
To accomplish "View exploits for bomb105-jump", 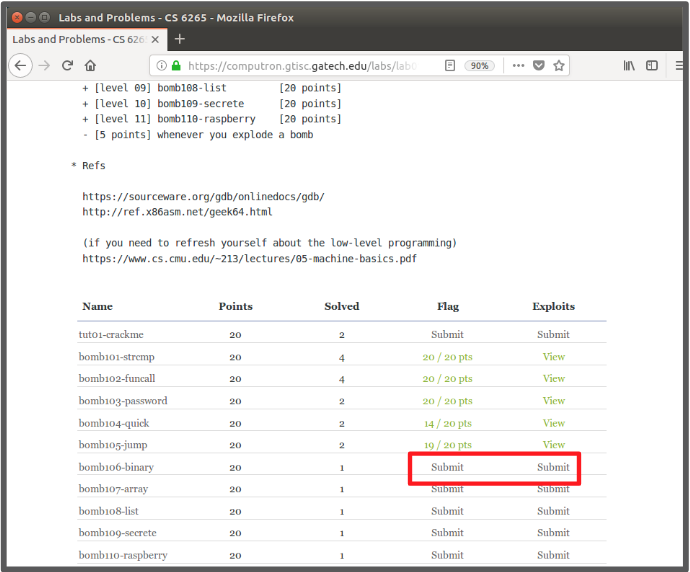I will pyautogui.click(x=553, y=445).
